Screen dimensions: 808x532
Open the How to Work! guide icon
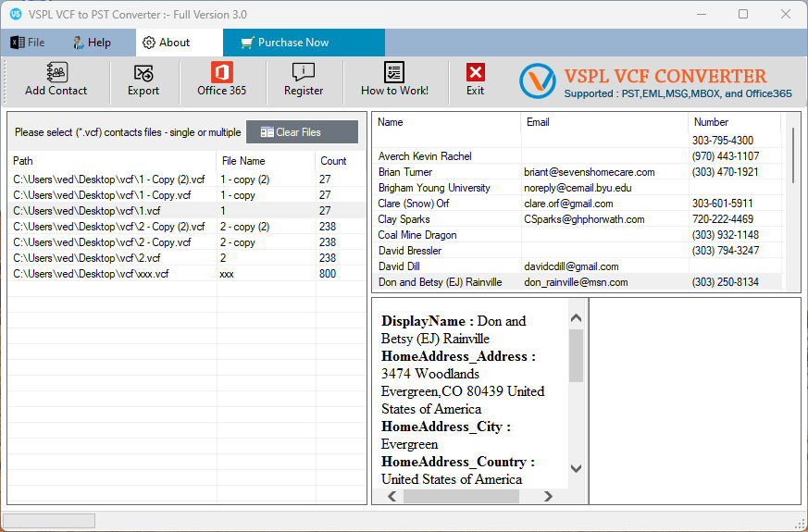[394, 72]
